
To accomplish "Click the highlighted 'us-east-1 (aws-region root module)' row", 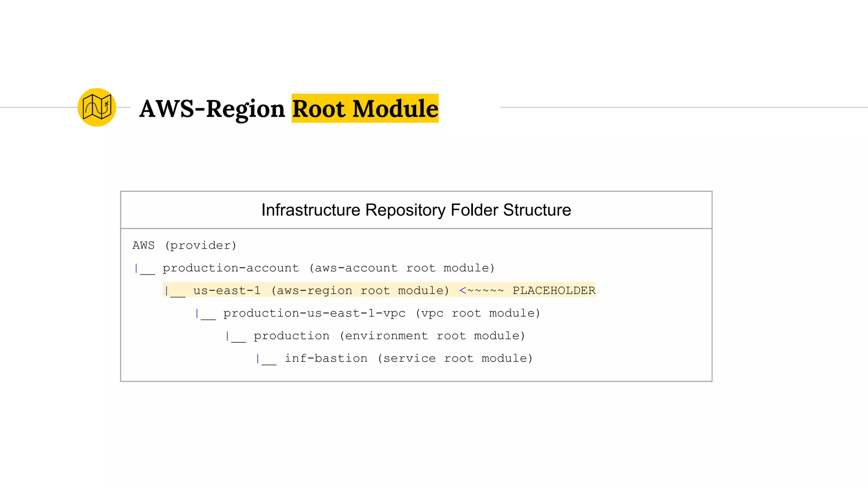I will coord(379,290).
